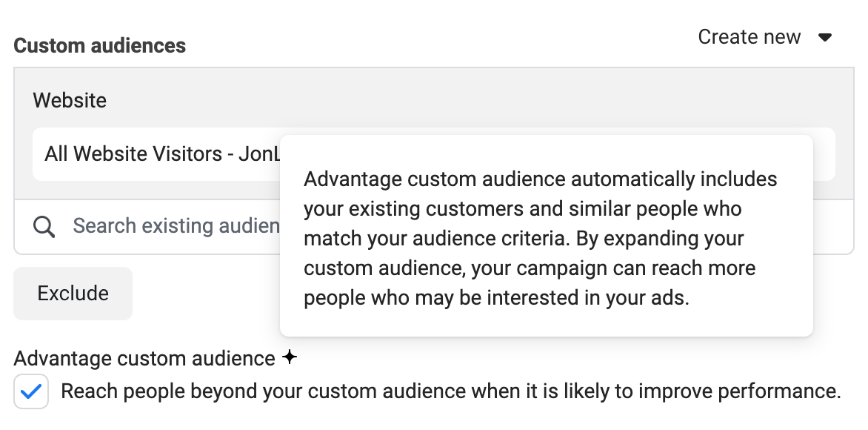Toggle the option via the 'Reach people beyond' label text

(x=450, y=391)
